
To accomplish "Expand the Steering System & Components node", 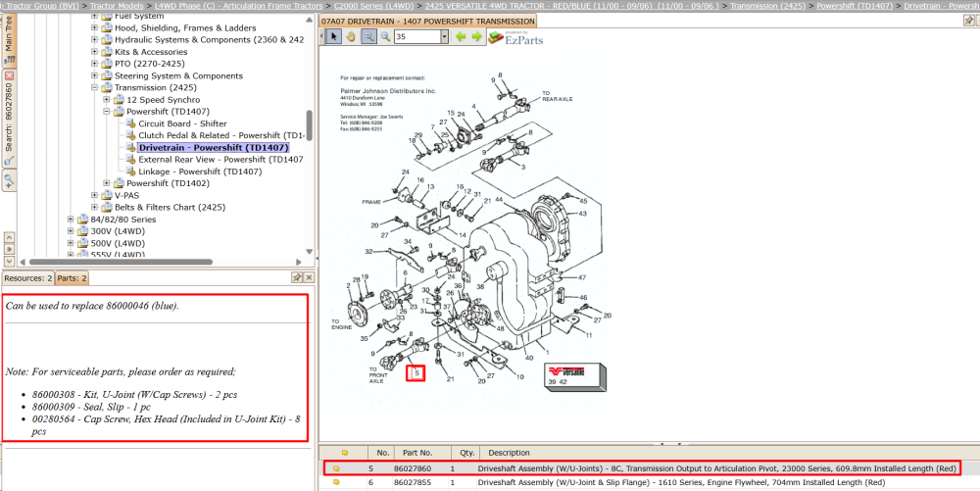I will (x=94, y=75).
